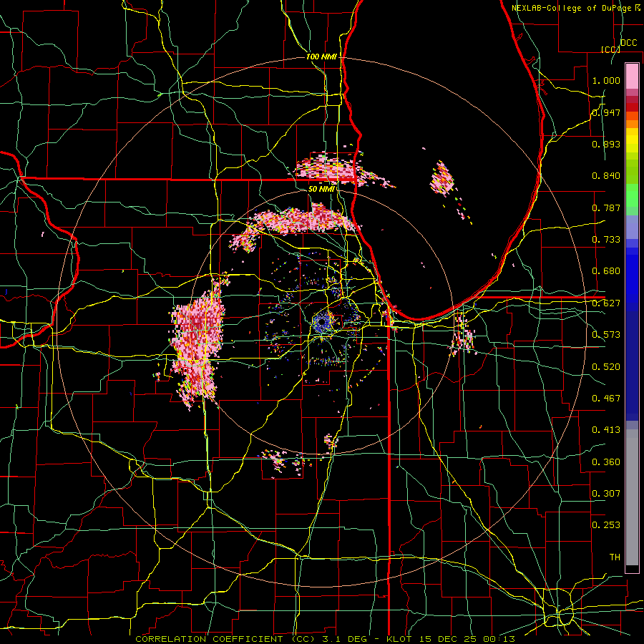Select the 0.520 scale value

click(x=606, y=367)
